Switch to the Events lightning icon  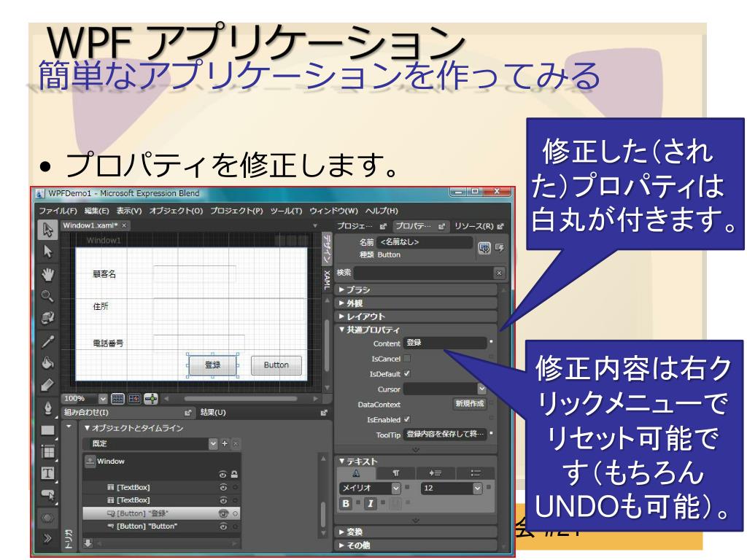(x=500, y=247)
